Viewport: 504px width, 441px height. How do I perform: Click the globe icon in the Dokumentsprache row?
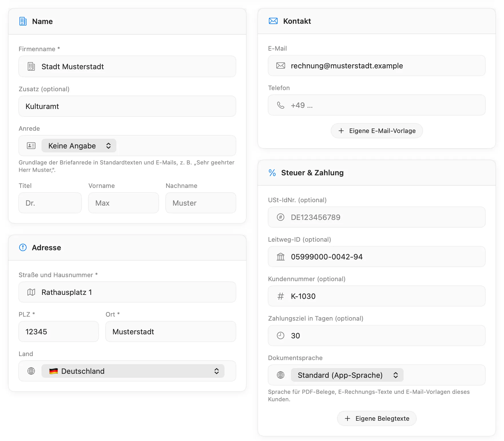(281, 375)
